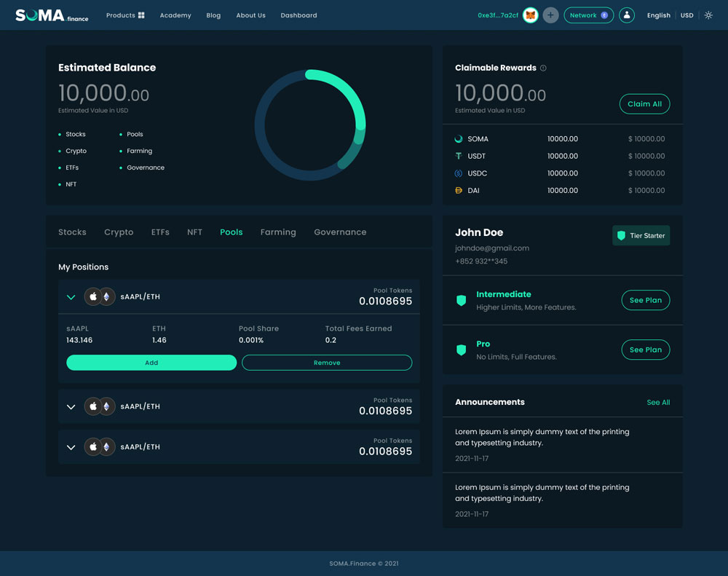The height and width of the screenshot is (576, 728).
Task: Navigate to About Us
Action: [250, 15]
